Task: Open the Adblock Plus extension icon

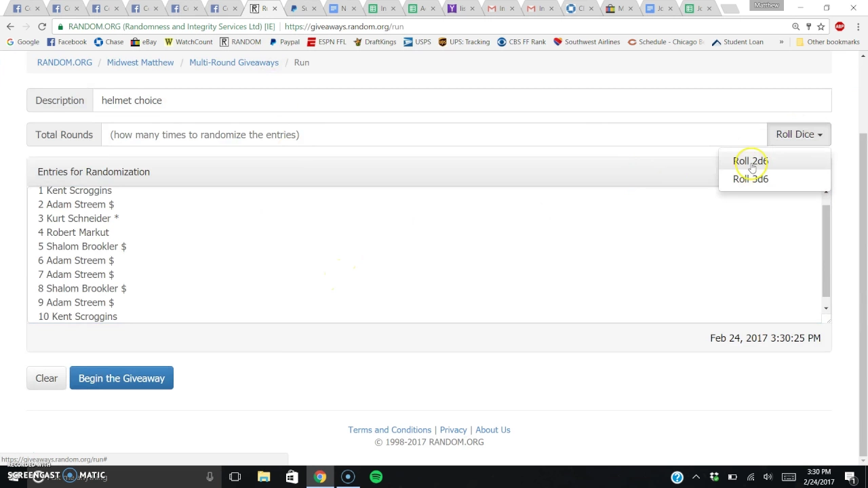Action: click(x=840, y=26)
